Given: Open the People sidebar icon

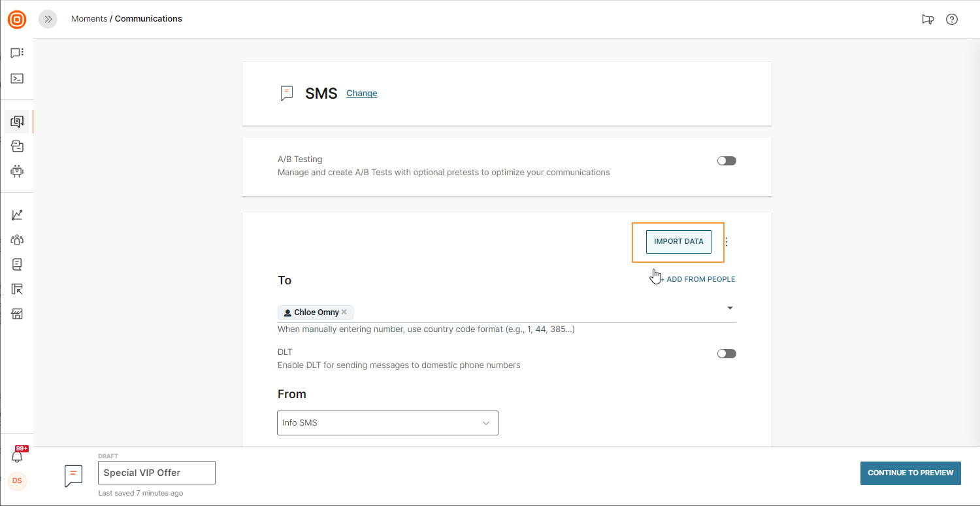Looking at the screenshot, I should 17,240.
